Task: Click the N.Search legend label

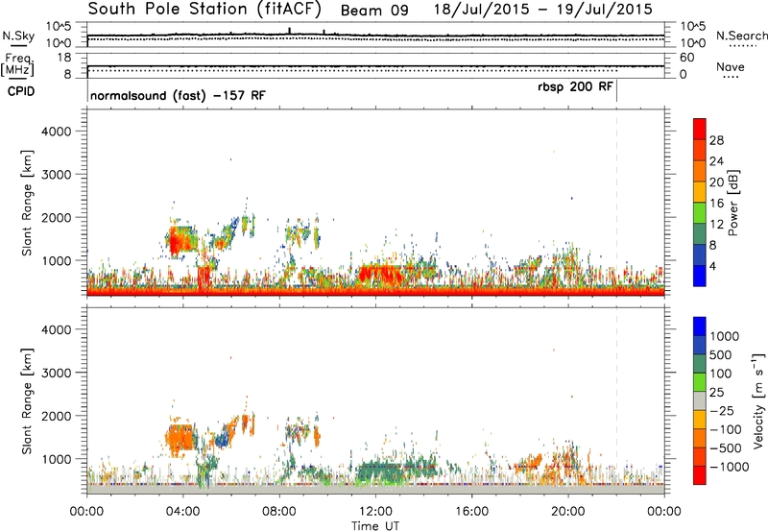Action: (742, 36)
